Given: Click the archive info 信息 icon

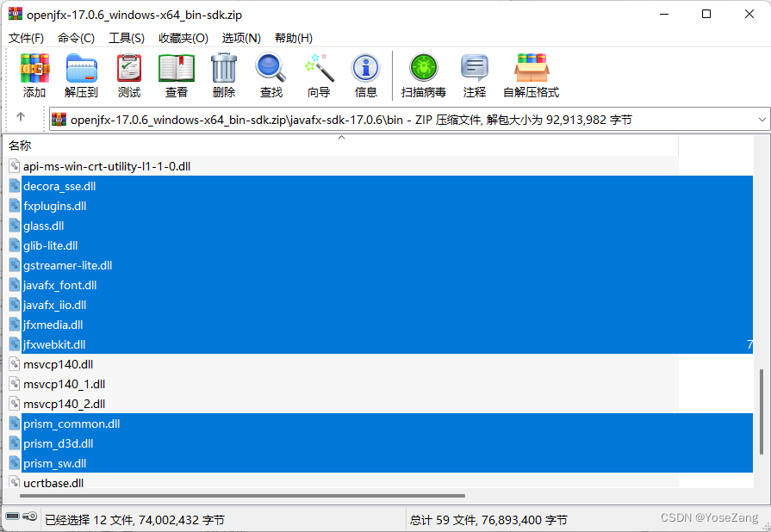Looking at the screenshot, I should 365,75.
